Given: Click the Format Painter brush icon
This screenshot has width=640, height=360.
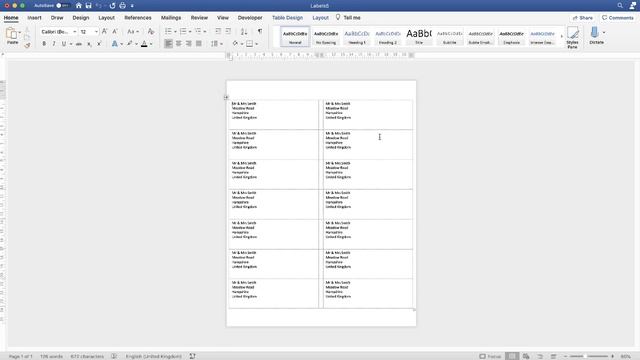Looking at the screenshot, I should 27,45.
